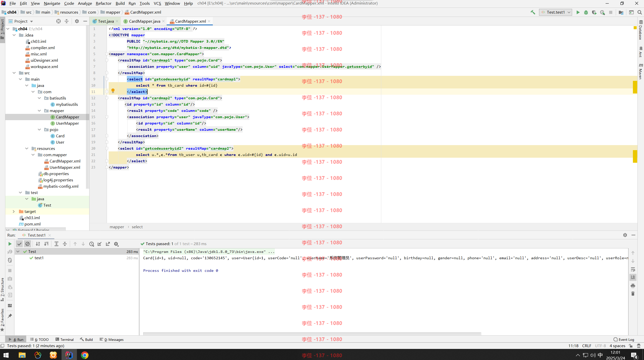The image size is (644, 360).
Task: Open Run panel options gear
Action: [x=625, y=235]
